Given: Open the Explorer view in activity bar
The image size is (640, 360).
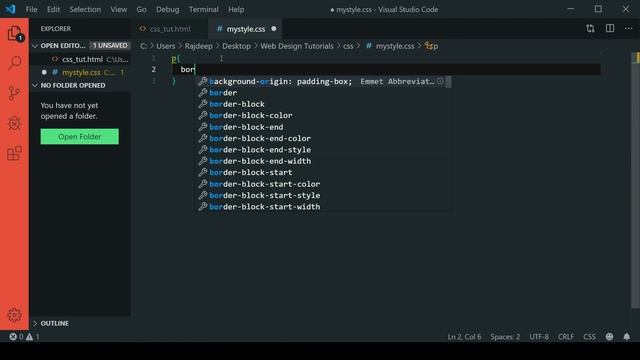Looking at the screenshot, I should point(14,33).
